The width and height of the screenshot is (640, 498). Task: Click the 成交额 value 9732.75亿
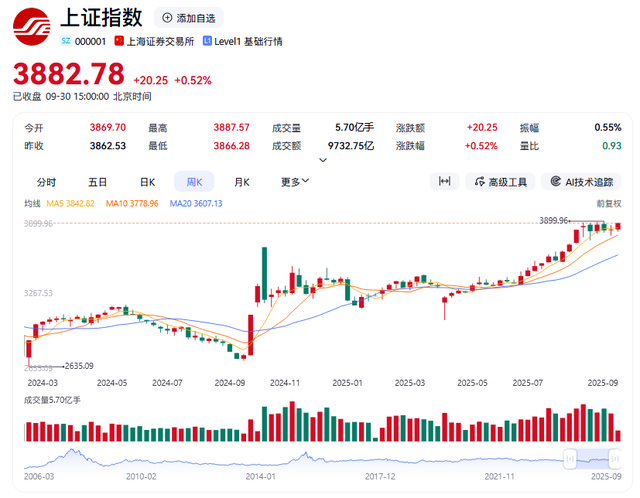(351, 146)
